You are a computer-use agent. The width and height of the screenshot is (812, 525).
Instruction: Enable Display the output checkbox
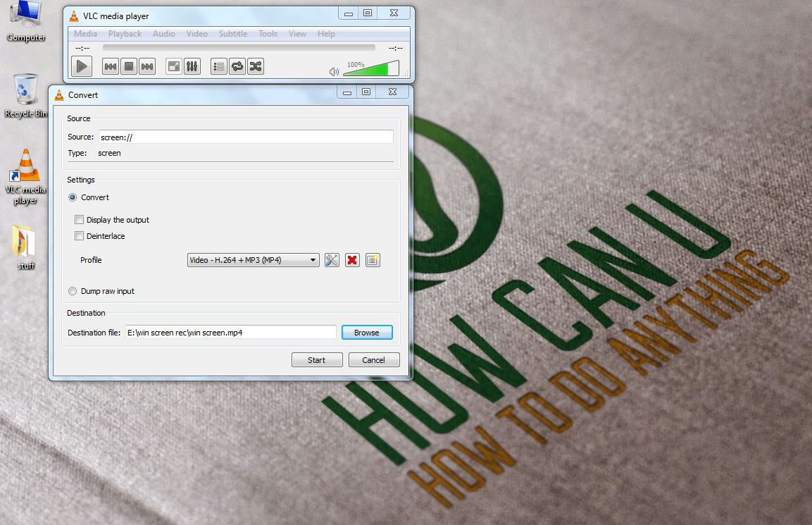click(x=80, y=220)
